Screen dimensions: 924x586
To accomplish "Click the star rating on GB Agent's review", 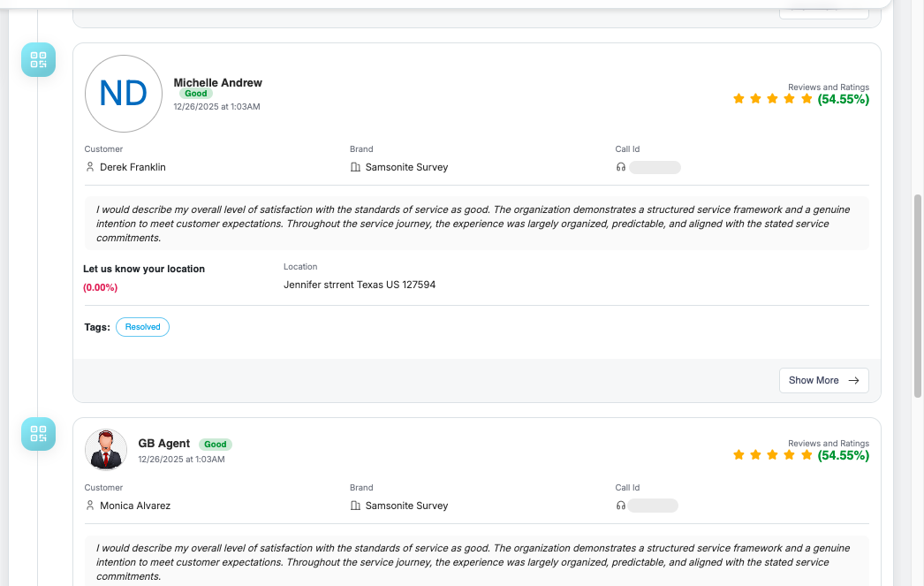I will click(x=772, y=455).
